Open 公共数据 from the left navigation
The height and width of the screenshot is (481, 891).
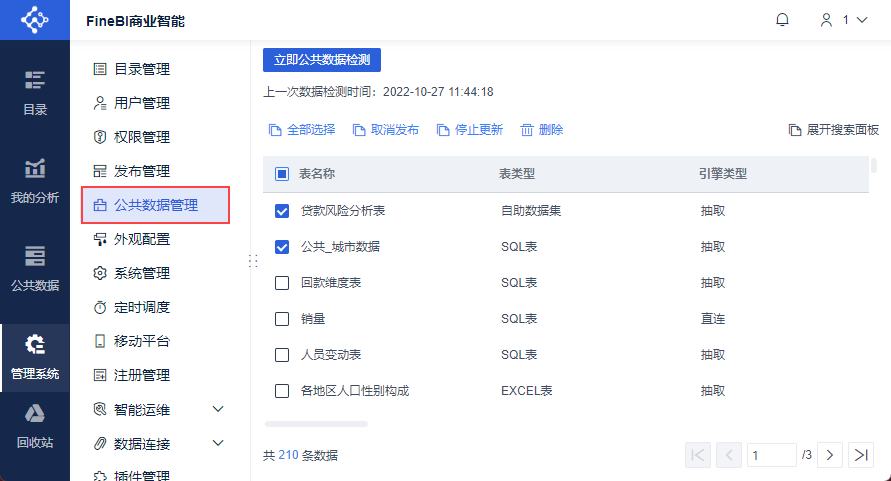[35, 269]
